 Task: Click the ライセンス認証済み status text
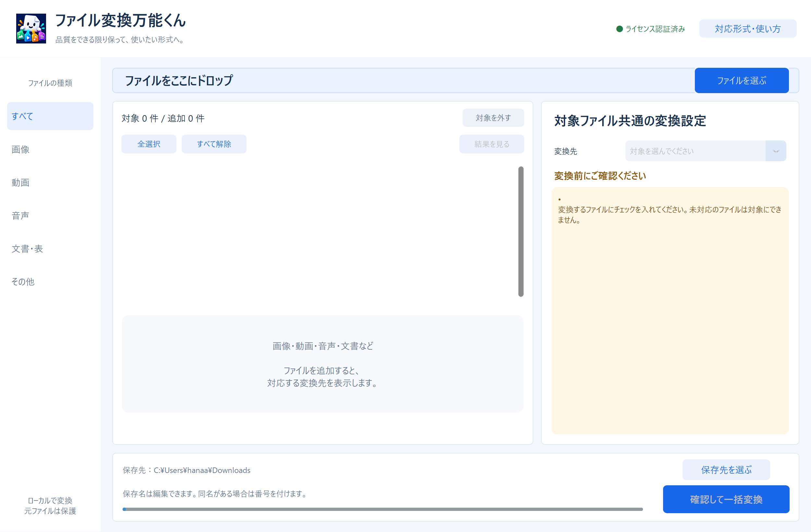[x=655, y=29]
